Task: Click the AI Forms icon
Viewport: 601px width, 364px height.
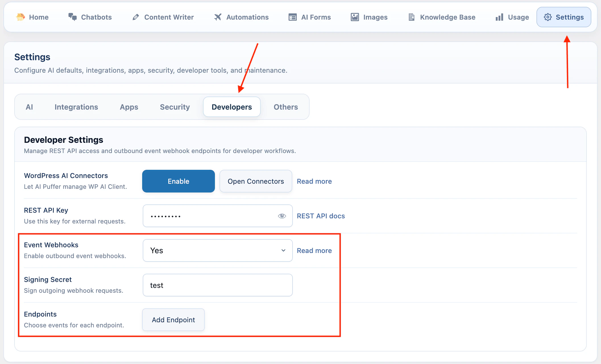Action: [x=293, y=17]
